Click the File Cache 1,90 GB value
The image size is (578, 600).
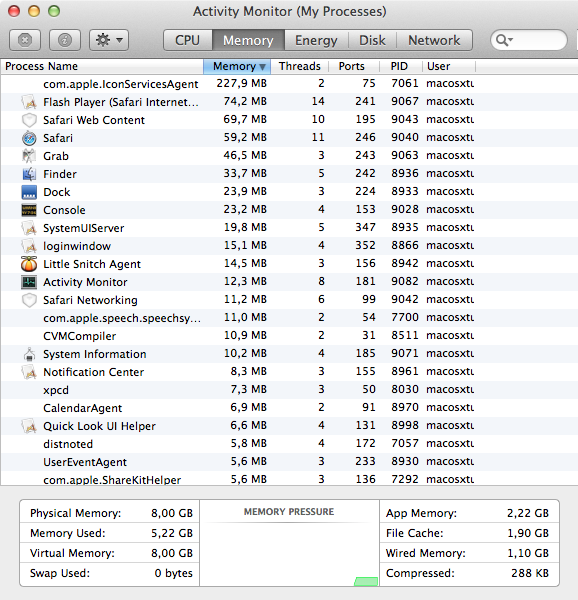(x=528, y=533)
